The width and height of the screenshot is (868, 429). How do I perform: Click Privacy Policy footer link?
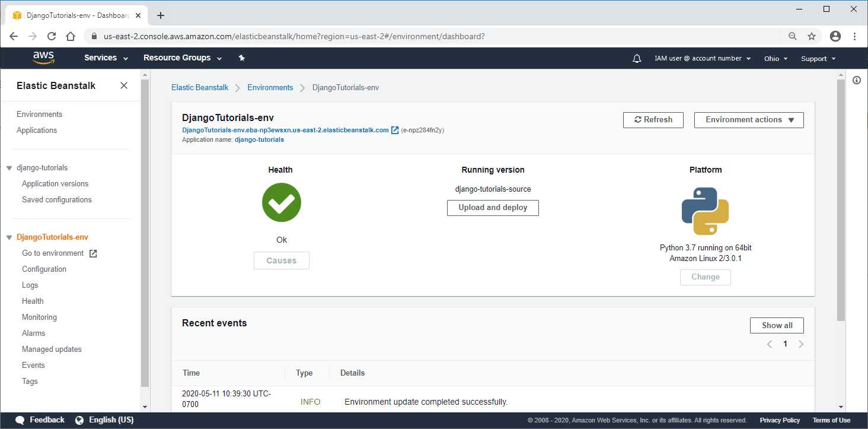pos(780,420)
